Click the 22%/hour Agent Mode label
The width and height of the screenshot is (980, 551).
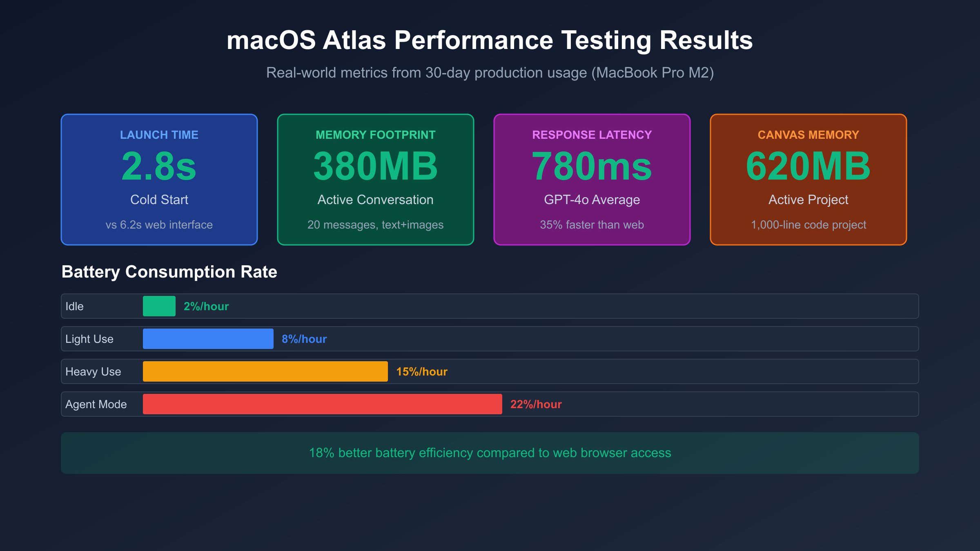coord(536,404)
